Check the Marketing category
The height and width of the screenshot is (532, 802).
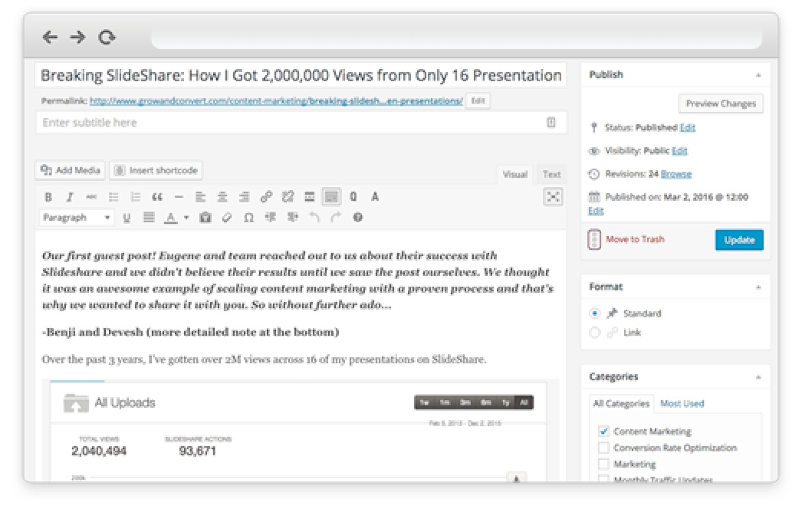click(603, 464)
